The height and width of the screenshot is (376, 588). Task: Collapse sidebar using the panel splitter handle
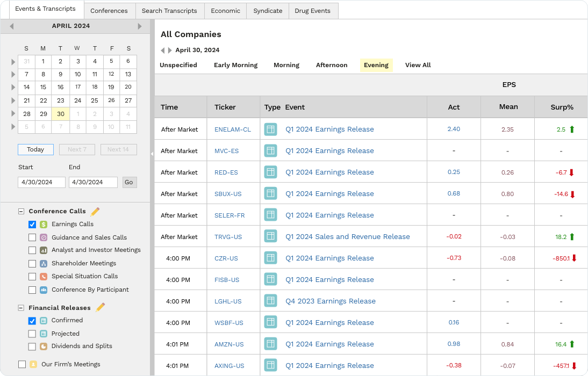click(152, 154)
